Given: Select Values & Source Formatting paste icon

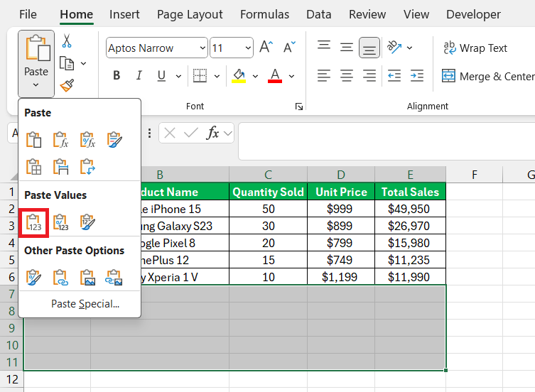Looking at the screenshot, I should pos(87,222).
